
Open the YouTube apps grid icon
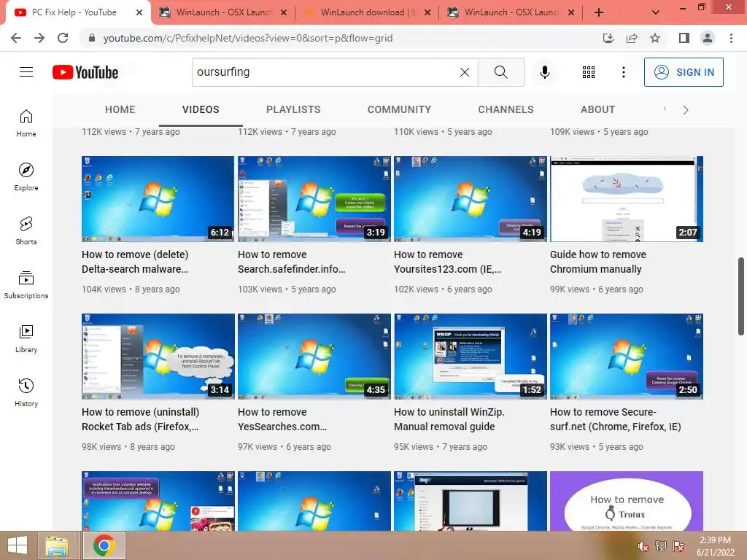pos(589,72)
